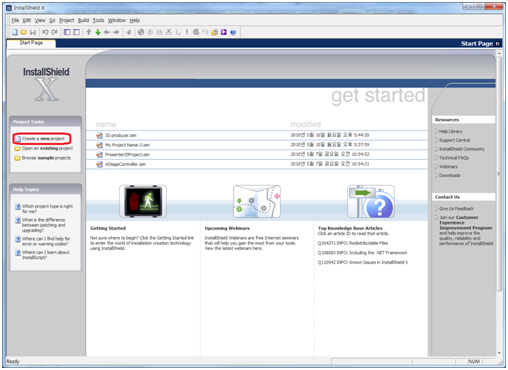Viewport: 508px width, 370px height.
Task: Click Create a new project link
Action: (43, 139)
